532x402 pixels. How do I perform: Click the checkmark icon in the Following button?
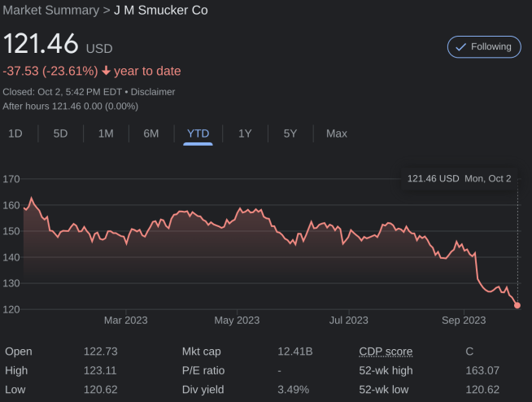pos(460,47)
